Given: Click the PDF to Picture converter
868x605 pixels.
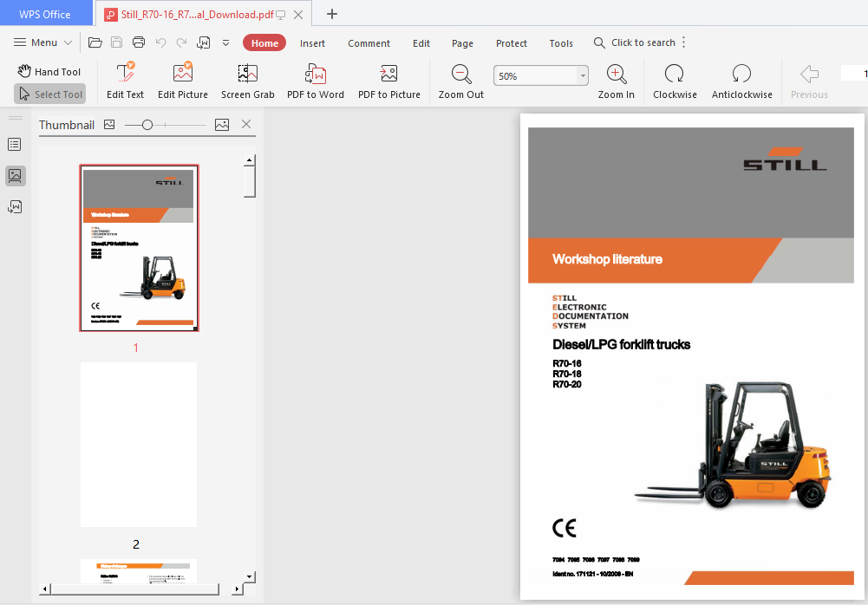Looking at the screenshot, I should coord(389,81).
